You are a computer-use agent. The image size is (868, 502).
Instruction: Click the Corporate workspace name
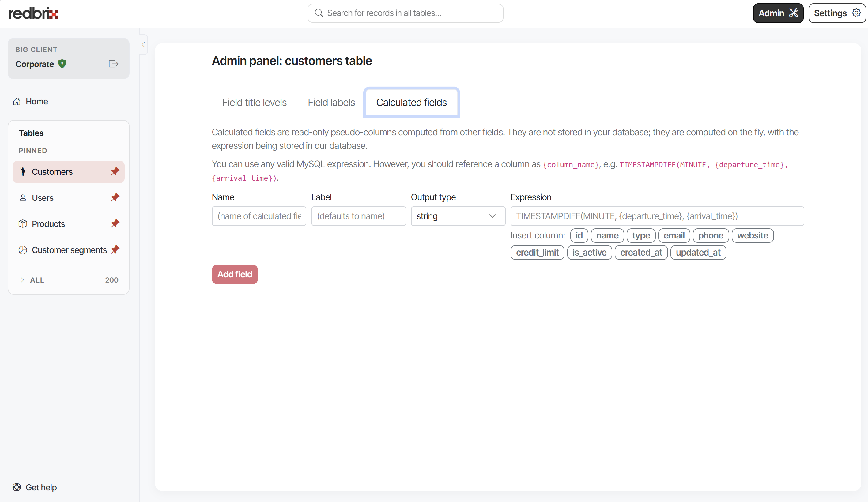[x=34, y=64]
